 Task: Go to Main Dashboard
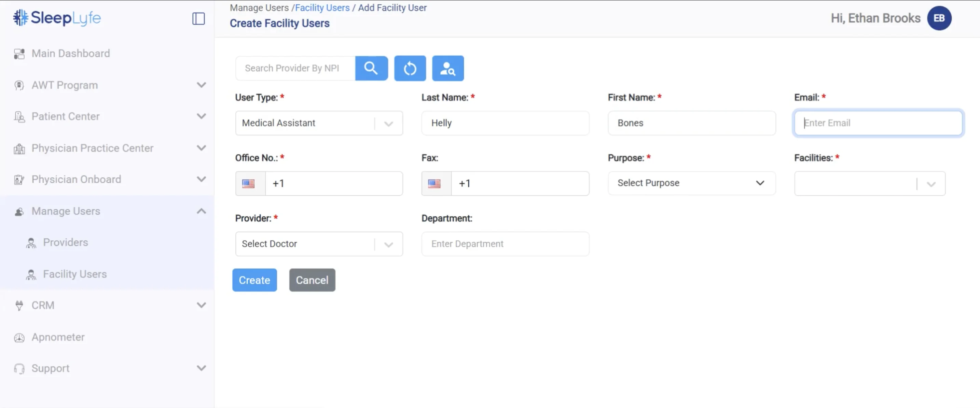[71, 54]
